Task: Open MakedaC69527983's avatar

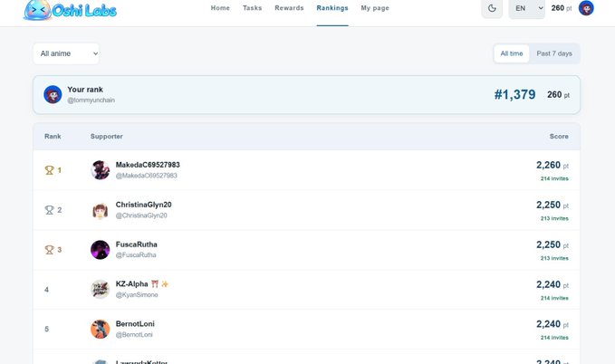Action: click(100, 170)
